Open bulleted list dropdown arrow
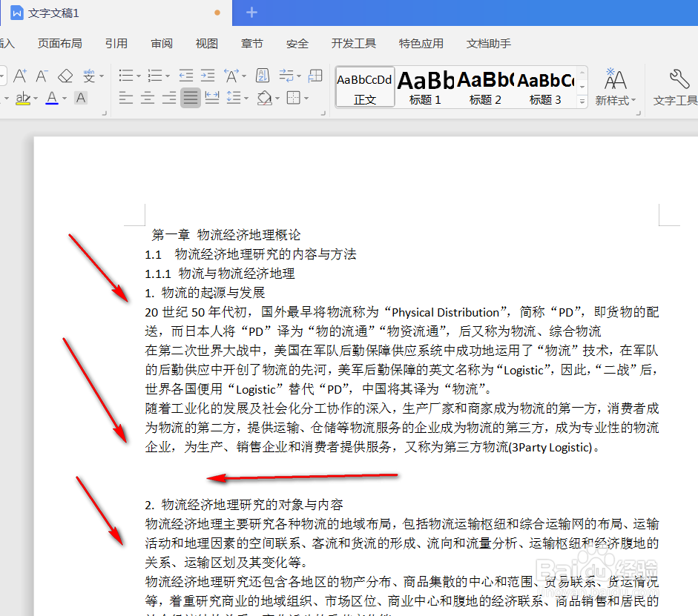The height and width of the screenshot is (616, 698). point(139,76)
